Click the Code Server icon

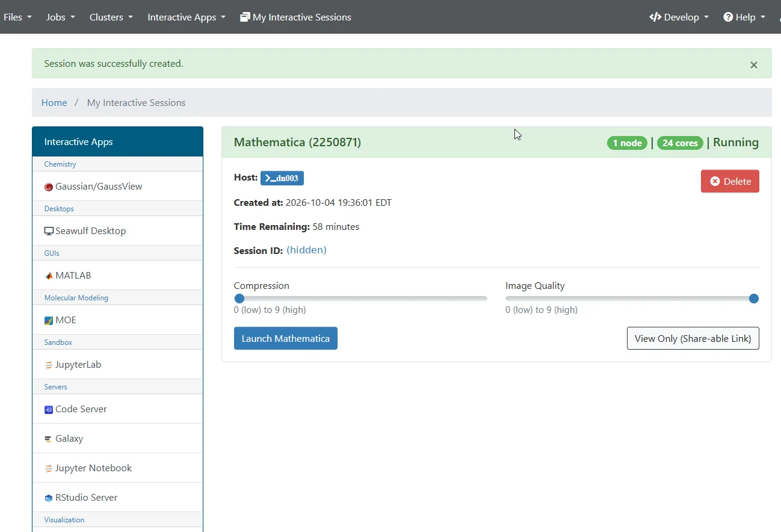(x=49, y=409)
